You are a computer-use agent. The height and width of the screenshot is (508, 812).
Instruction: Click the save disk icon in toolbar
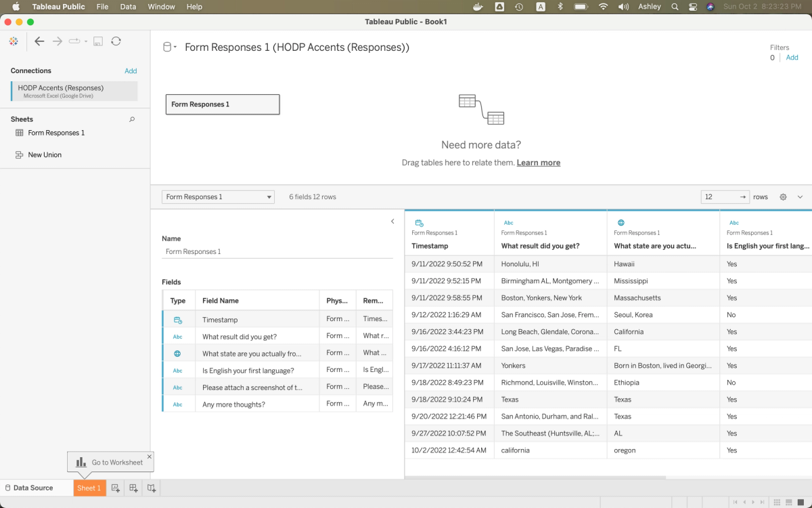98,41
